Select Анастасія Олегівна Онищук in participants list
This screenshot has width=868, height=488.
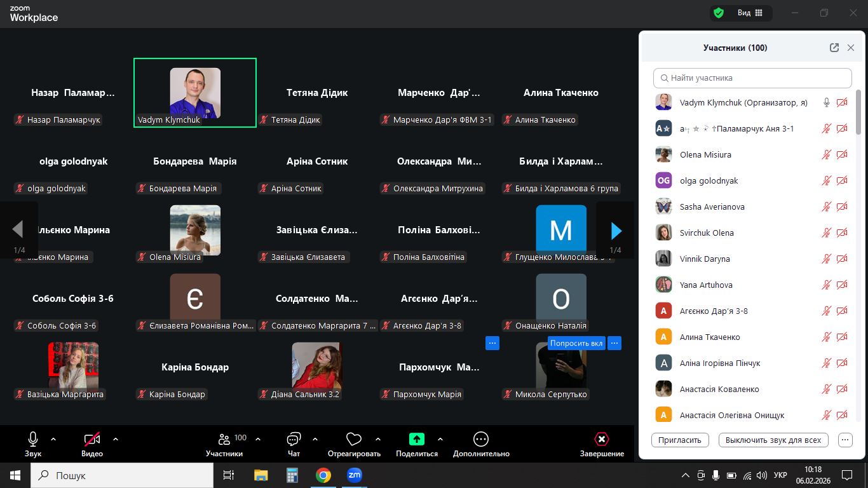point(752,415)
